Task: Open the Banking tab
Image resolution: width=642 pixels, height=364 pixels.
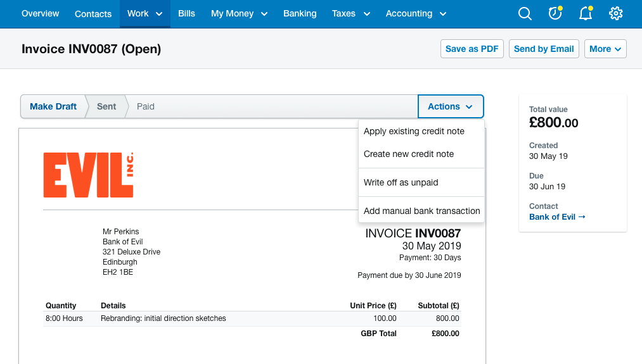Action: coord(300,13)
